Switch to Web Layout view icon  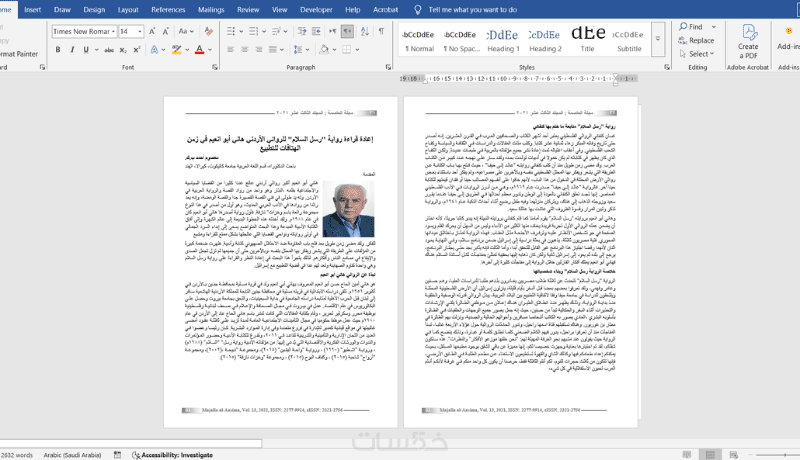[734, 454]
